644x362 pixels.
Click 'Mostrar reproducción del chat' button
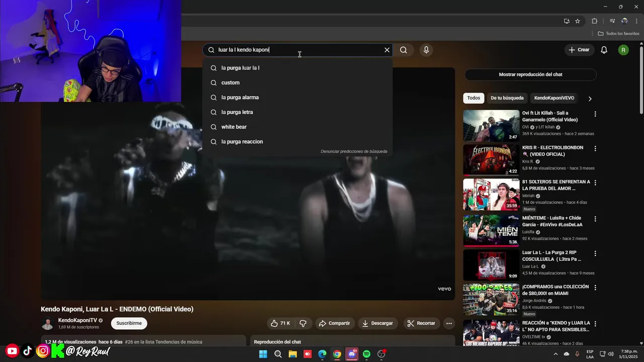point(530,74)
